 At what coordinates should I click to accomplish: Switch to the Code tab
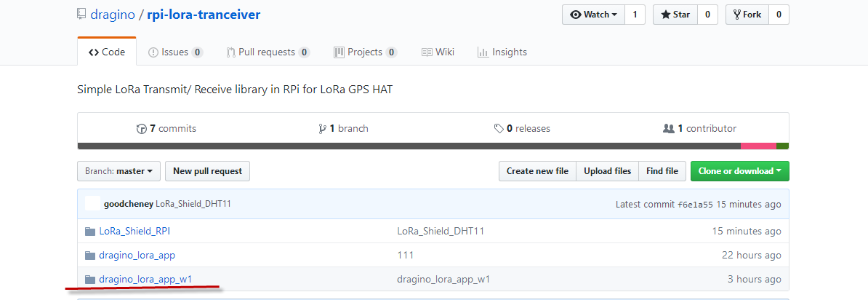pos(107,52)
